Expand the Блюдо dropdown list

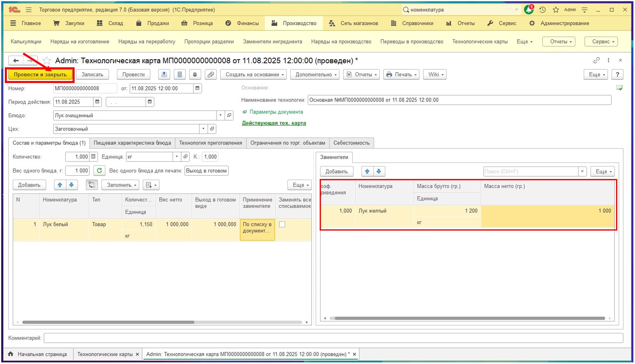(x=220, y=116)
